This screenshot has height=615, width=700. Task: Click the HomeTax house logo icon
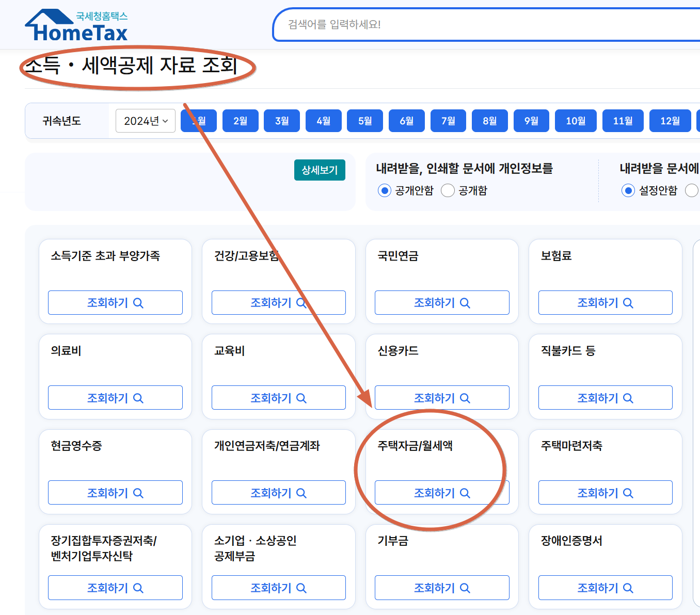(50, 17)
